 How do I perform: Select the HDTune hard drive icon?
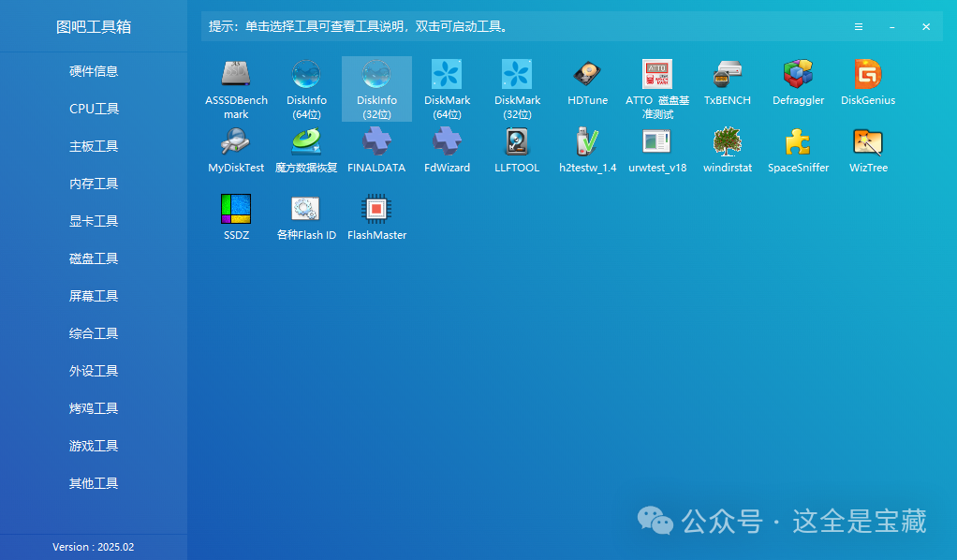[x=587, y=74]
